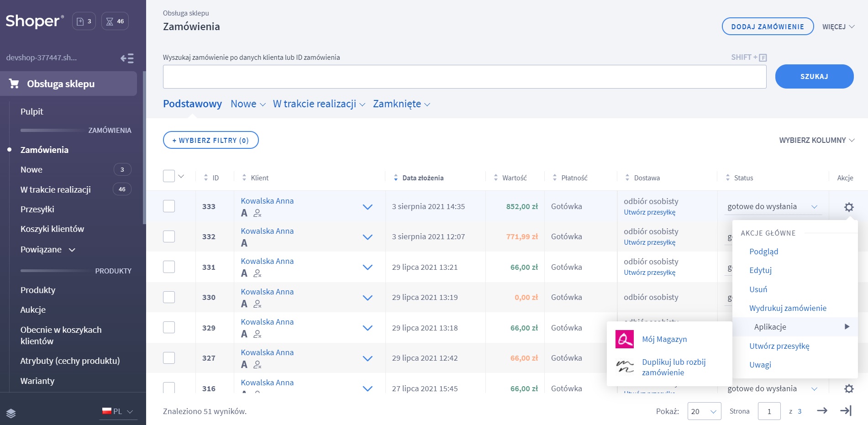Switch to Podstawowy tab
The height and width of the screenshot is (425, 868).
[192, 104]
